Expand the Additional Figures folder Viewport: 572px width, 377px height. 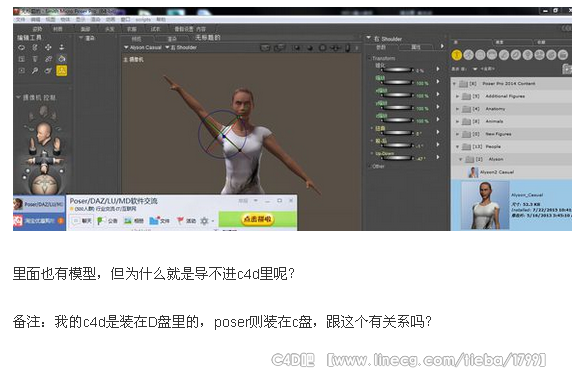[457, 96]
